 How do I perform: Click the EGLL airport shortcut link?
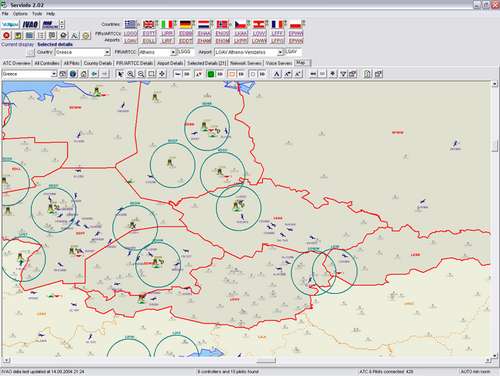tap(149, 41)
